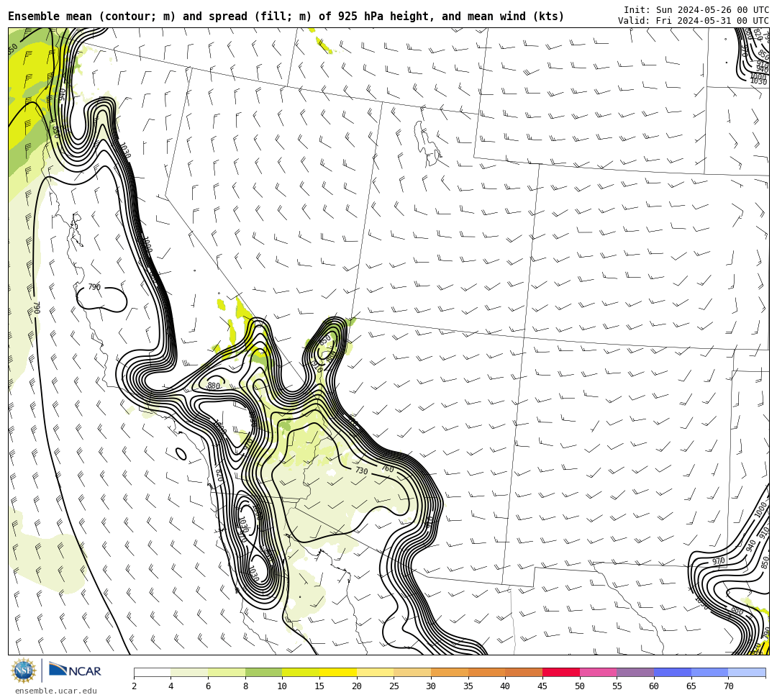This screenshot has width=777, height=700.
Task: Click the light orange 25–30 colorbar swatch
Action: 412,672
